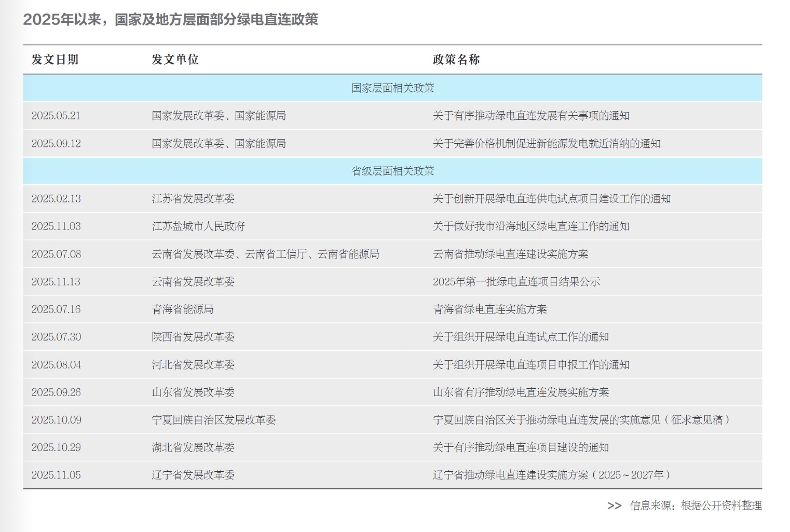
Task: Open 辽宁省推动绿电直连建设实施方案 policy
Action: pos(552,475)
